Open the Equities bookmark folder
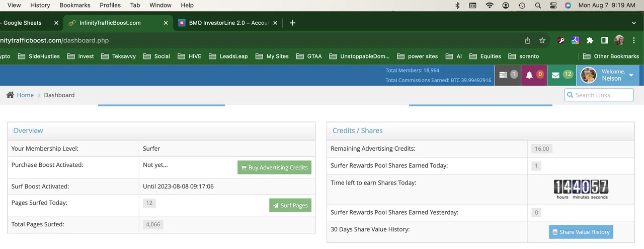This screenshot has width=644, height=249. pos(485,56)
